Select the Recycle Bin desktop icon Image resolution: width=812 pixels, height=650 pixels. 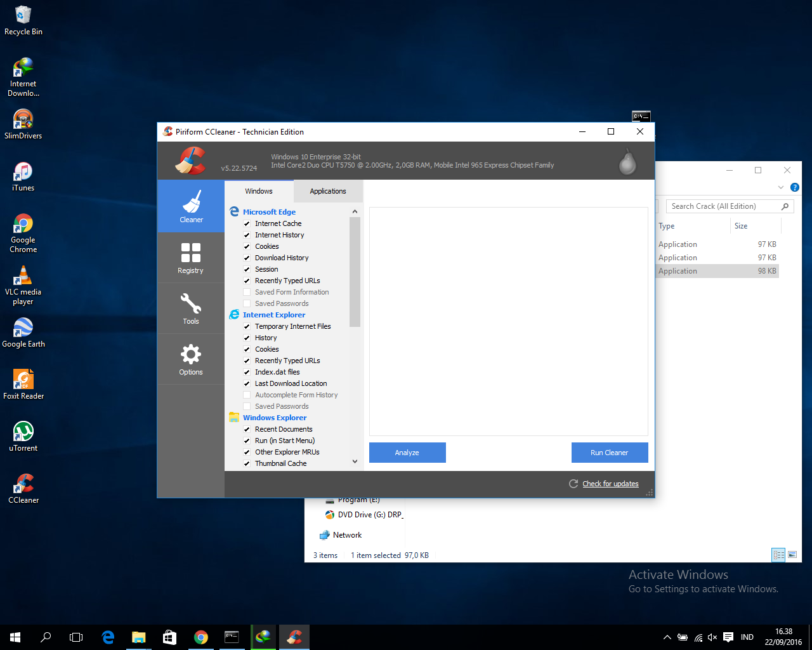coord(23,20)
